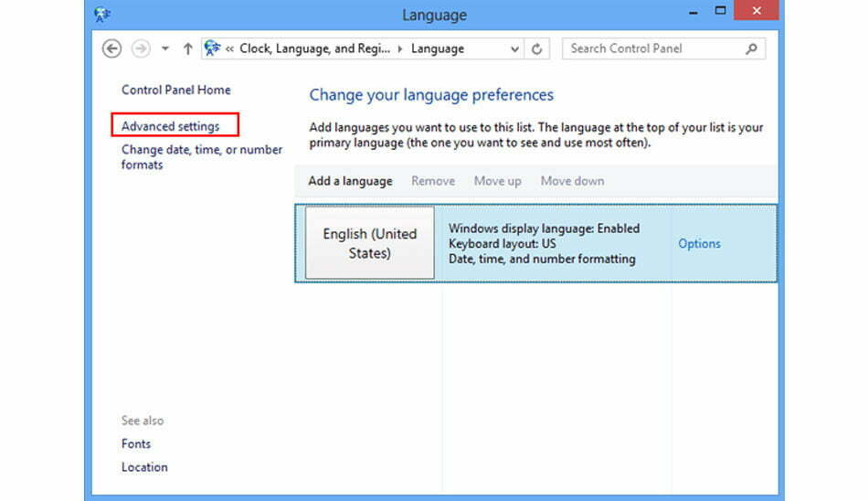Click the Language breadcrumb segment
868x501 pixels.
coord(438,48)
